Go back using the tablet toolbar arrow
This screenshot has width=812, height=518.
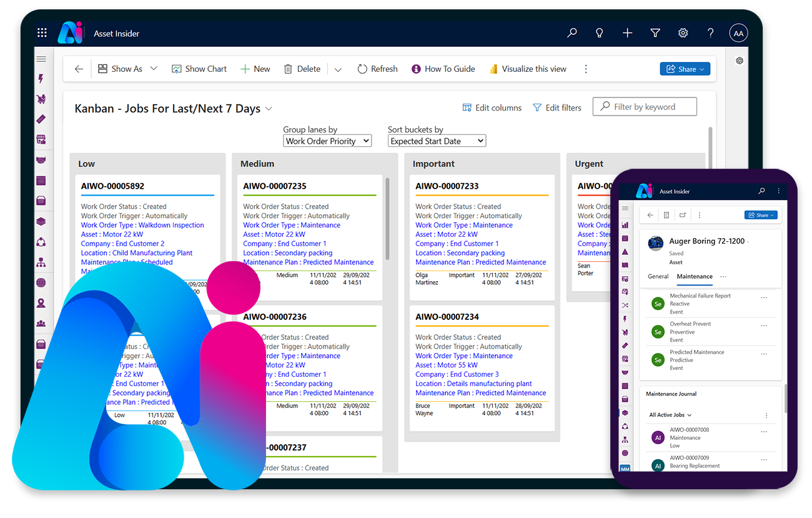point(79,69)
